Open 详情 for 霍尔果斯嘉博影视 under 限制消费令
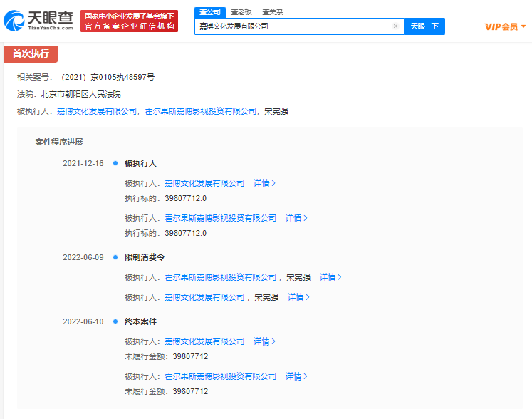The width and height of the screenshot is (532, 419). (x=330, y=277)
